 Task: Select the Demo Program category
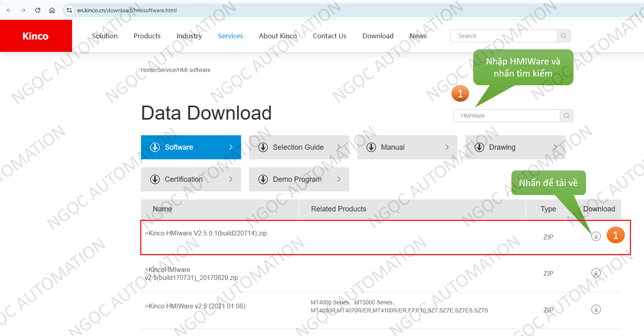(x=299, y=179)
